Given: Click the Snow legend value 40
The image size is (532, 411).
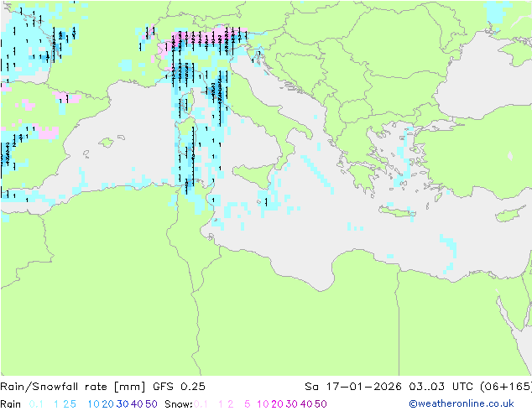Looking at the screenshot, I should [x=306, y=404].
